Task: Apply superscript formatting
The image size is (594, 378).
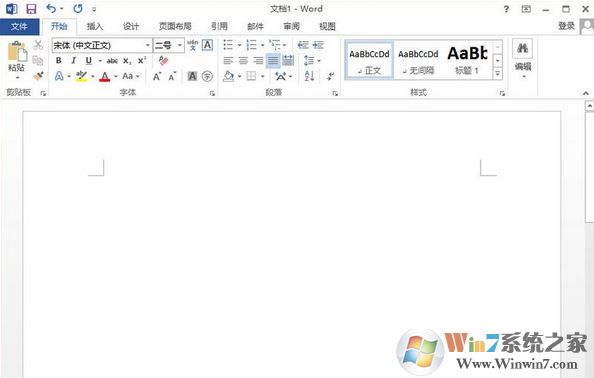Action: click(x=142, y=61)
